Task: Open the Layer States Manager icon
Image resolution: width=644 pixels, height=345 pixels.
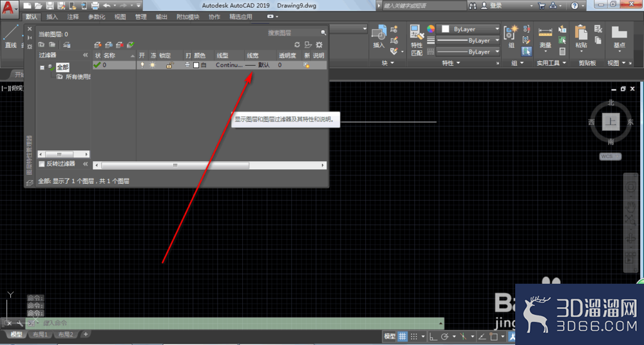Action: pos(66,45)
